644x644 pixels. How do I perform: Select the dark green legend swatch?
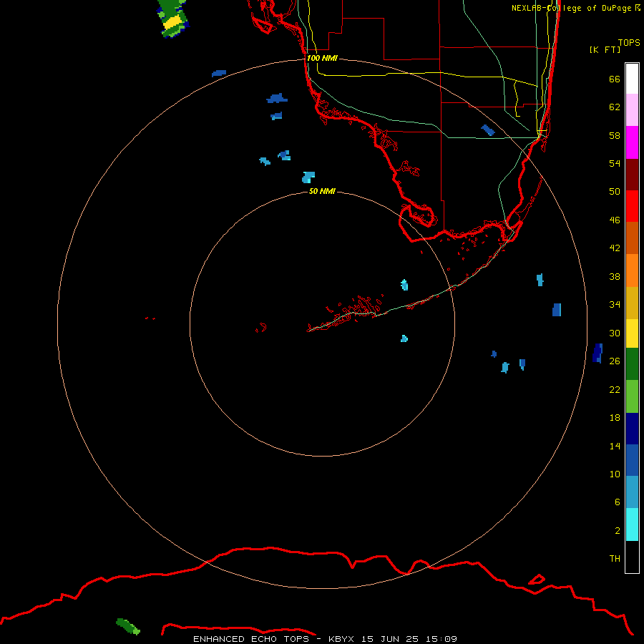(632, 364)
